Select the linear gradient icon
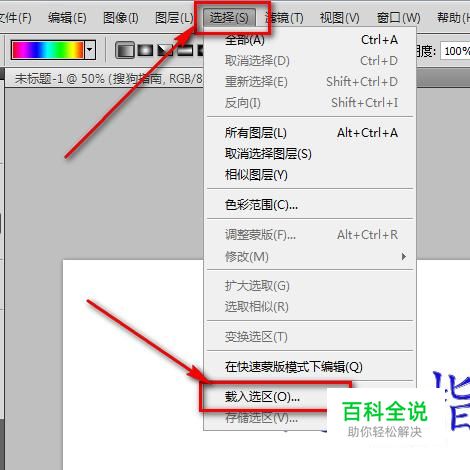This screenshot has width=470, height=470. 125,50
